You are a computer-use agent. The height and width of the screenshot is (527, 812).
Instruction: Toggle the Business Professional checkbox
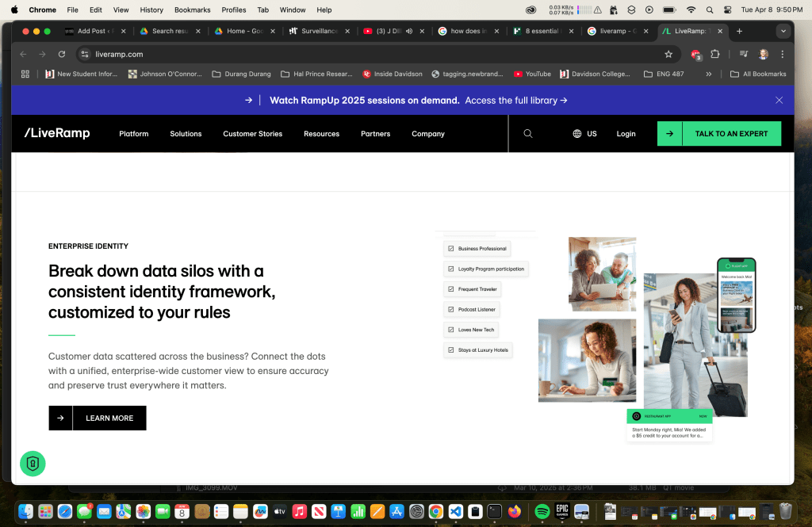[x=451, y=249]
